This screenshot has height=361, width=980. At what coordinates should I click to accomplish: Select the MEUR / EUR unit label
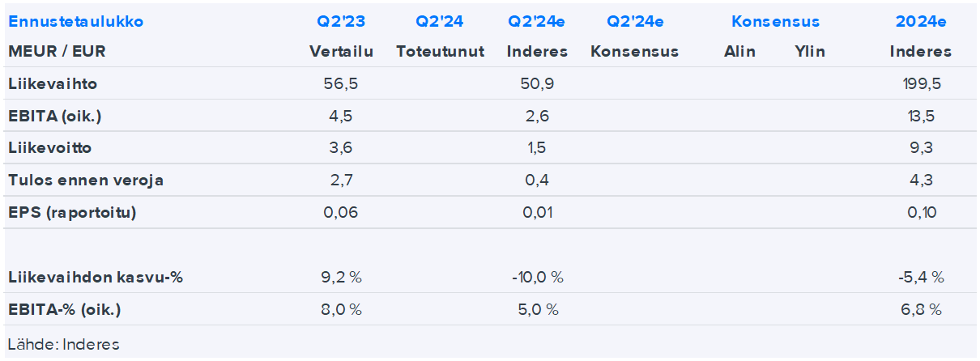tap(57, 52)
